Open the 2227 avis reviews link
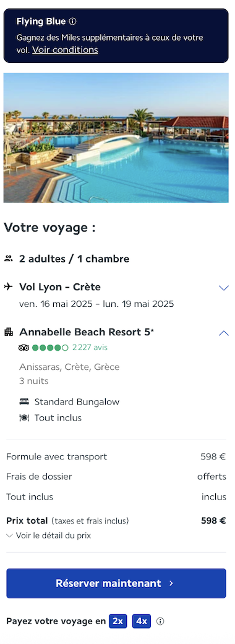The height and width of the screenshot is (644, 235). (90, 348)
